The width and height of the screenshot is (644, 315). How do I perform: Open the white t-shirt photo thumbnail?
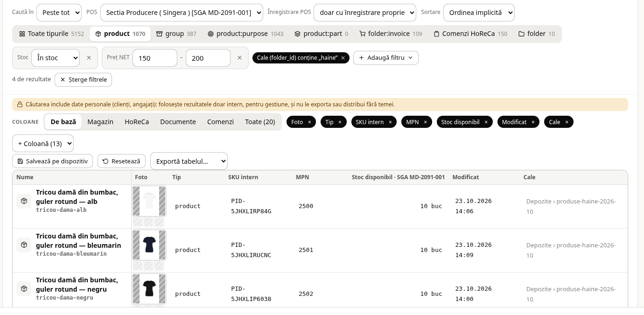(149, 201)
